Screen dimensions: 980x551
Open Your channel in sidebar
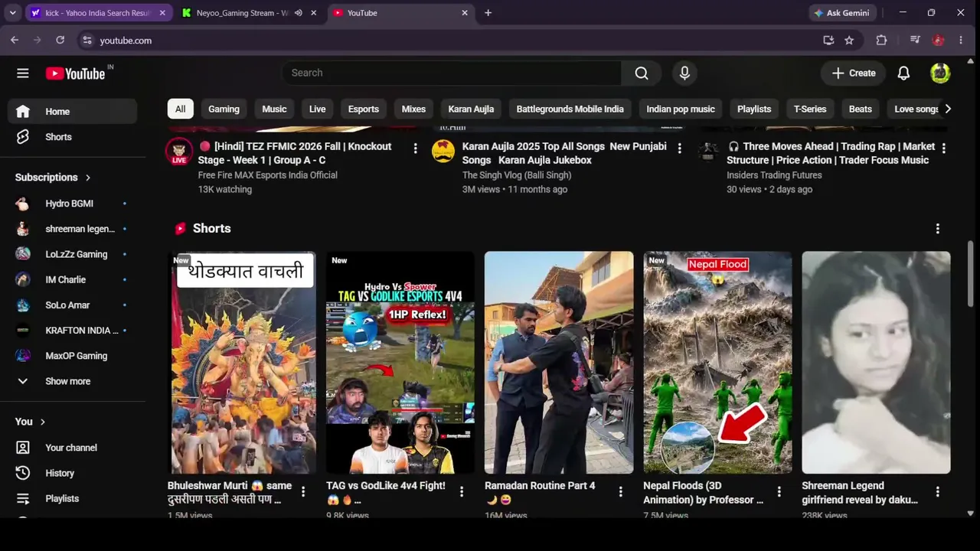click(73, 448)
